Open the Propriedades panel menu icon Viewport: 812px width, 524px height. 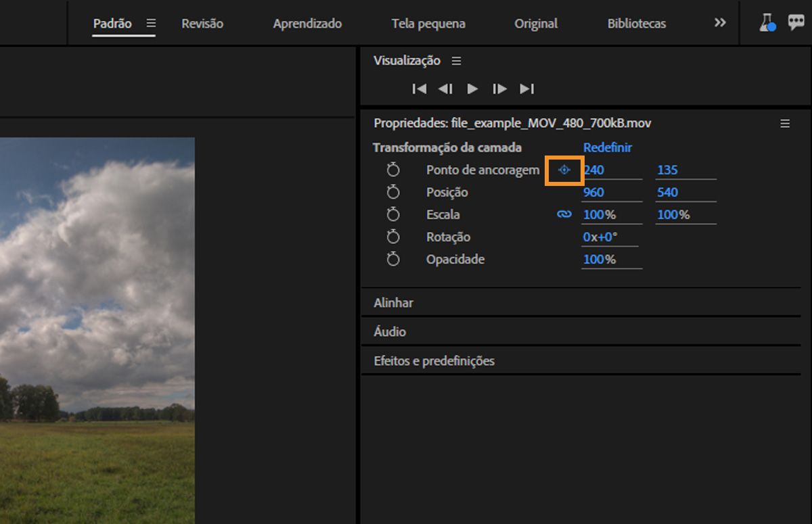(785, 124)
